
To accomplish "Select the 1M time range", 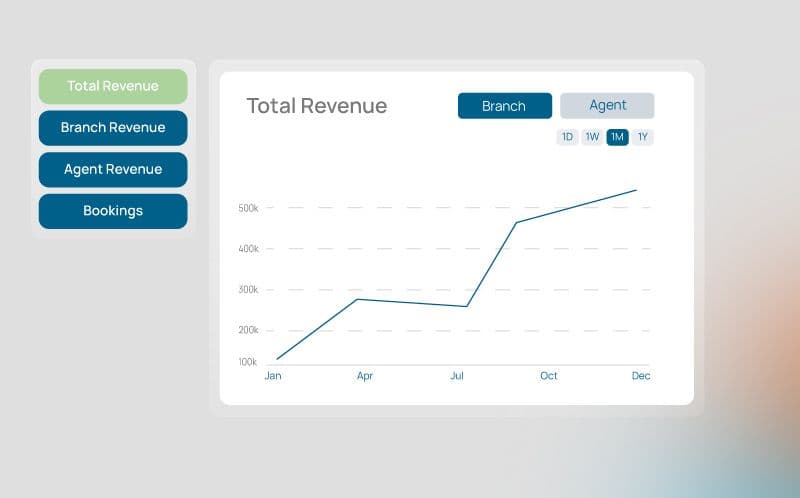I will click(x=617, y=137).
